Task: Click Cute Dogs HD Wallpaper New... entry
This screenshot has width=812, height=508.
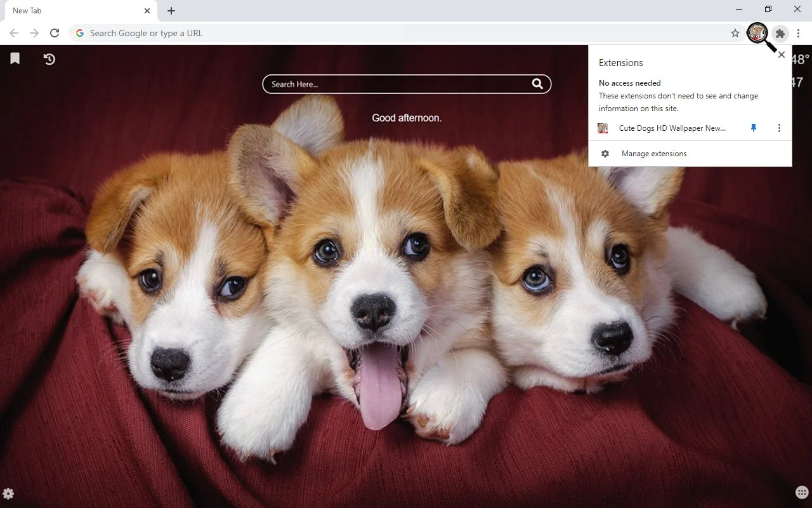Action: pos(672,128)
